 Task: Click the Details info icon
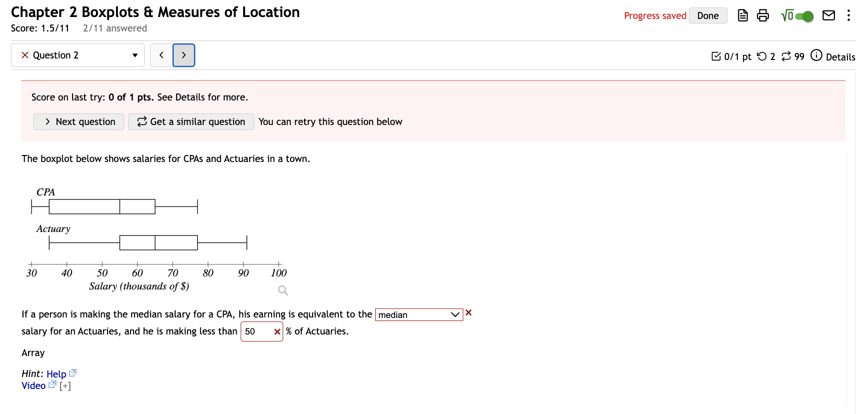pos(816,55)
